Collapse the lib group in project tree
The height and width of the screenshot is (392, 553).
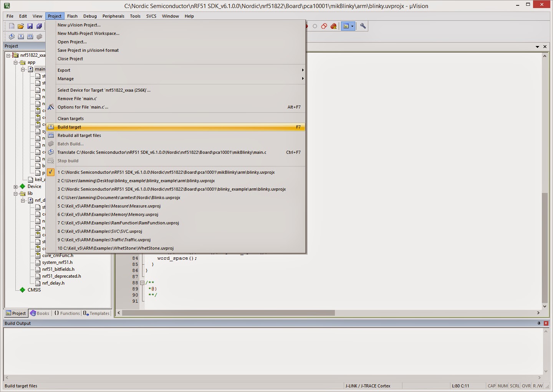[16, 193]
